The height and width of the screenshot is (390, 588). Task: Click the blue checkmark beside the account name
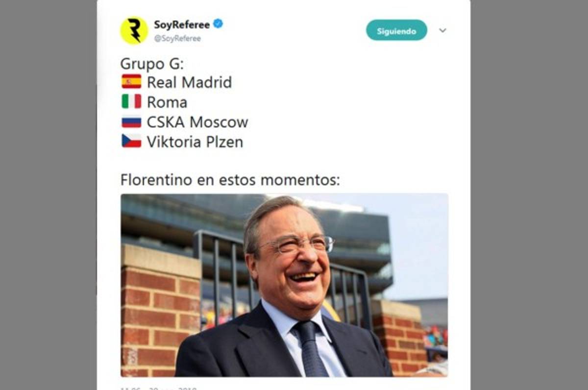click(x=219, y=22)
